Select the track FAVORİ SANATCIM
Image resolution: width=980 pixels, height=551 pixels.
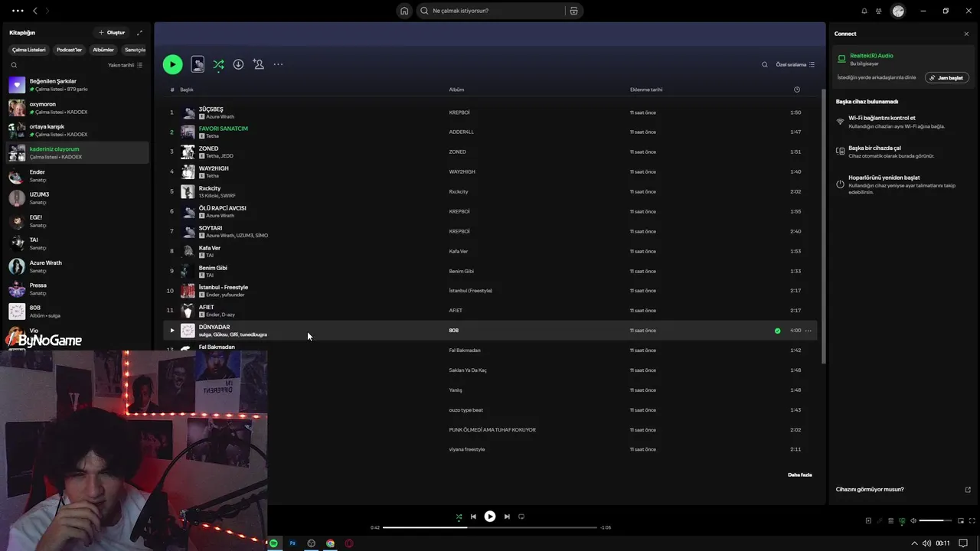[223, 129]
